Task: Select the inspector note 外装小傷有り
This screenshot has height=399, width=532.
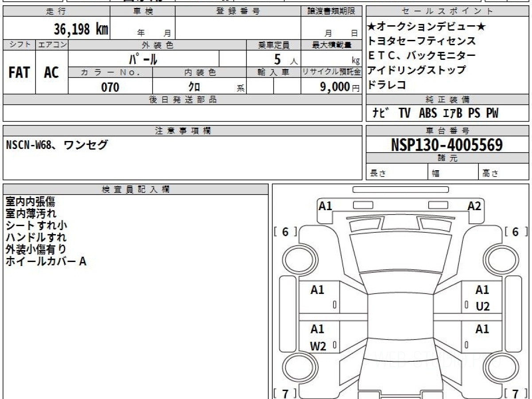Action: (36, 250)
